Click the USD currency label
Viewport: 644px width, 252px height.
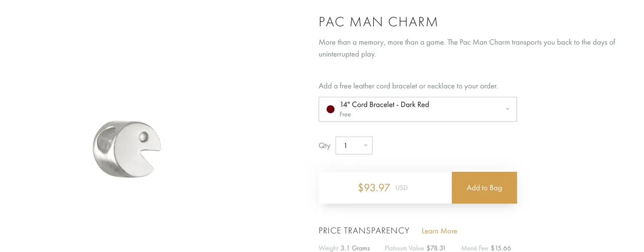tap(401, 188)
